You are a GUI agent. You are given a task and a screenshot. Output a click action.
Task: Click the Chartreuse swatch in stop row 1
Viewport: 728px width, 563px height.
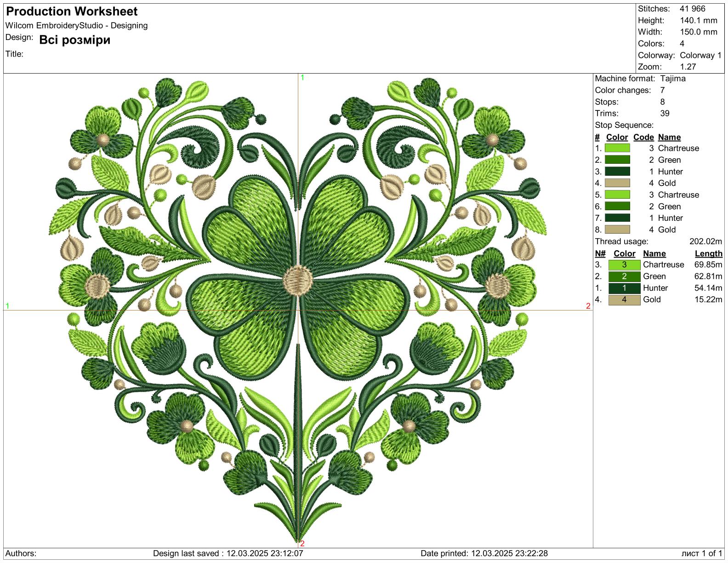(617, 148)
